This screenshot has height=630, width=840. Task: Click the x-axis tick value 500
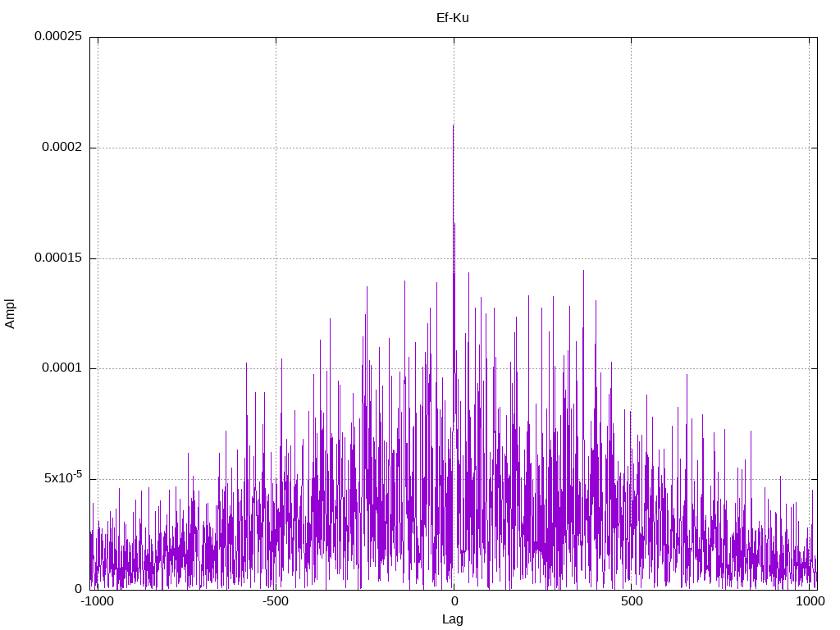[x=632, y=601]
